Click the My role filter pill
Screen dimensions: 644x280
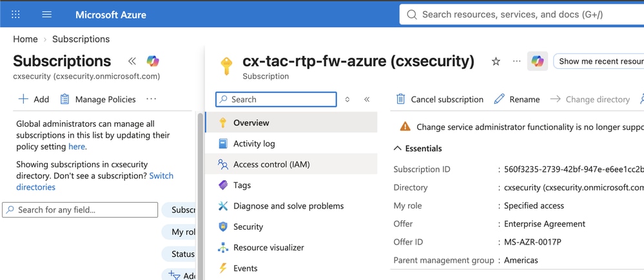[x=179, y=232]
